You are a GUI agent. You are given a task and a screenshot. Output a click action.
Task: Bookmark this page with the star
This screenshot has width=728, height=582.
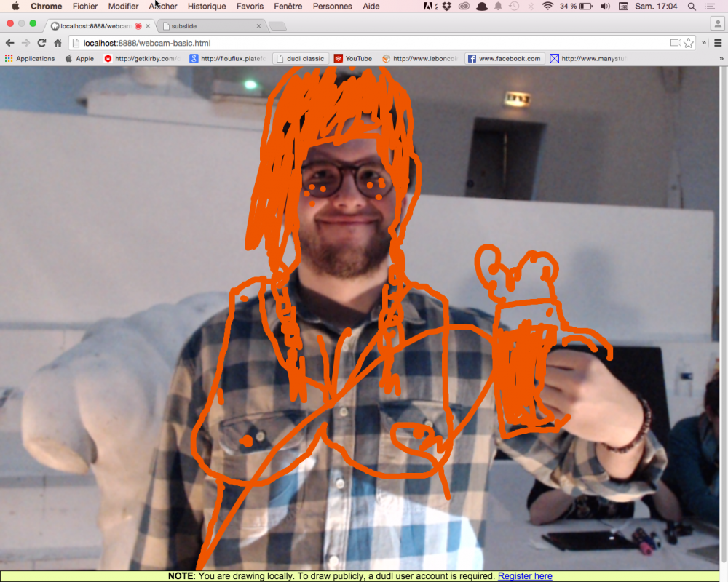[x=689, y=43]
